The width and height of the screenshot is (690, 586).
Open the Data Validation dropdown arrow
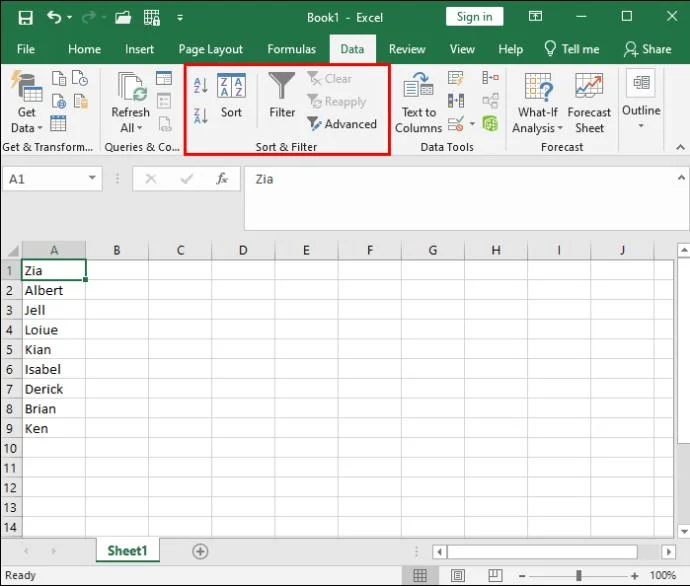[472, 124]
